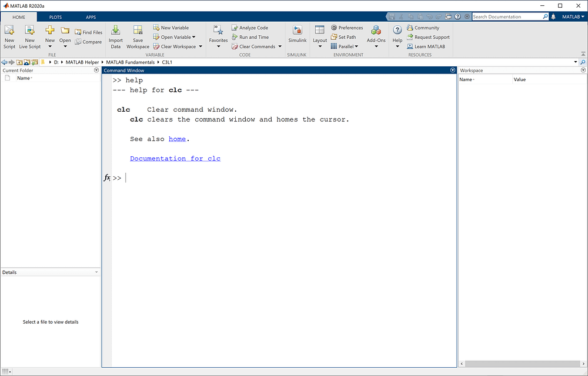Click Compare files tool
Image resolution: width=588 pixels, height=376 pixels.
(x=89, y=42)
